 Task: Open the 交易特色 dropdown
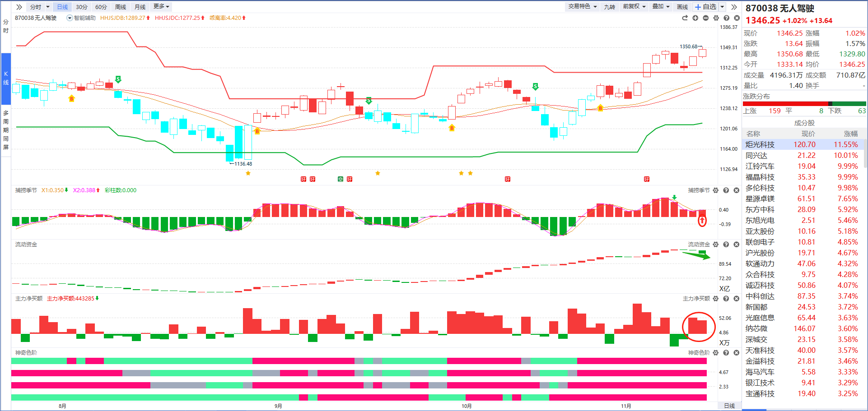tap(583, 6)
